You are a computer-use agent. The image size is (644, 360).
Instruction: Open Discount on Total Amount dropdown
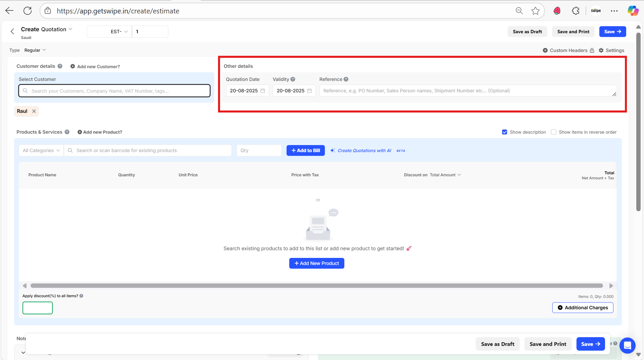[445, 175]
